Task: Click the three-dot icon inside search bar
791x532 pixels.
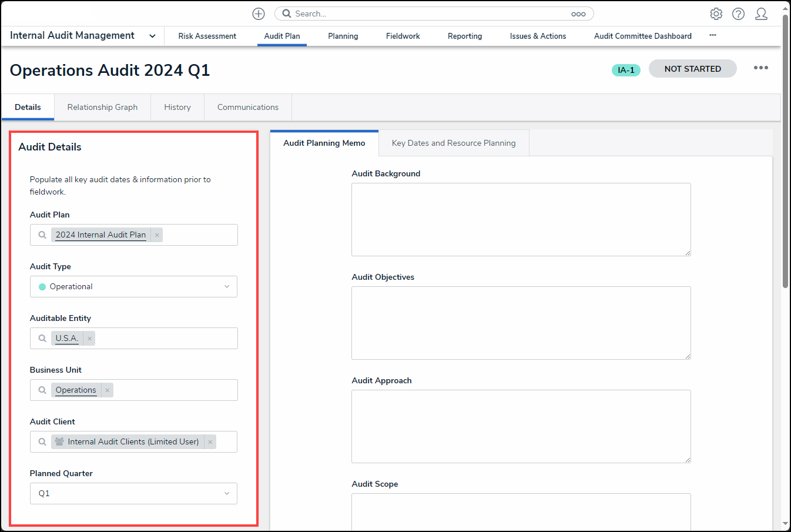Action: click(578, 14)
